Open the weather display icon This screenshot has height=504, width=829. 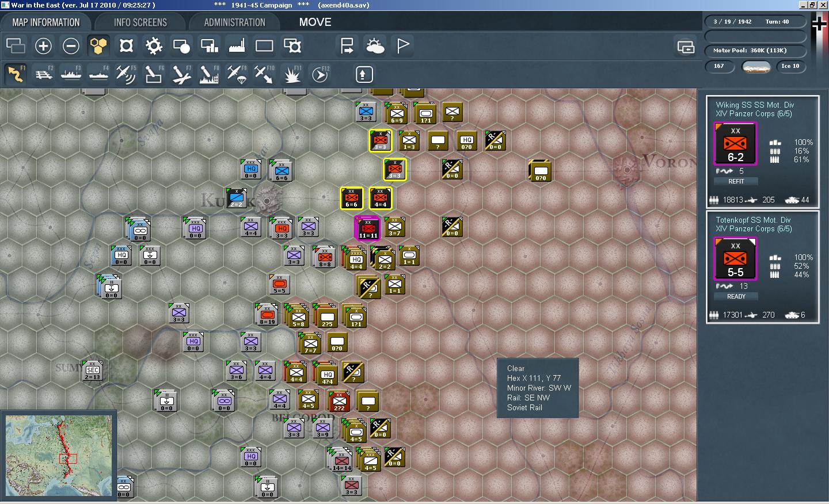375,46
